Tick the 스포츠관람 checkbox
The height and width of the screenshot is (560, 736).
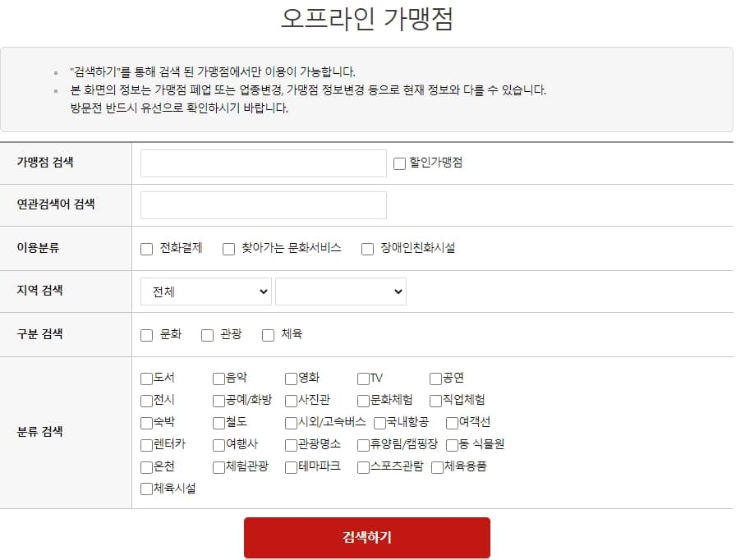pos(363,467)
